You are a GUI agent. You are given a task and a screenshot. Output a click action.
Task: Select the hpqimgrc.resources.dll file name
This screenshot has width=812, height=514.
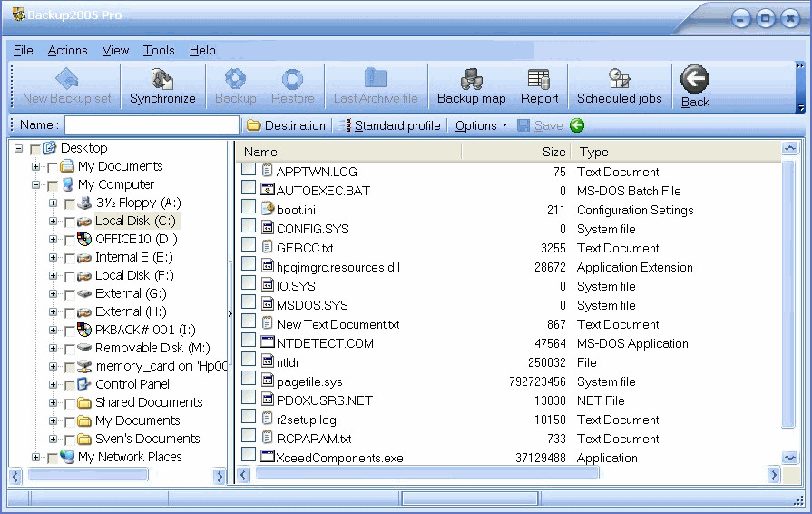tap(338, 267)
